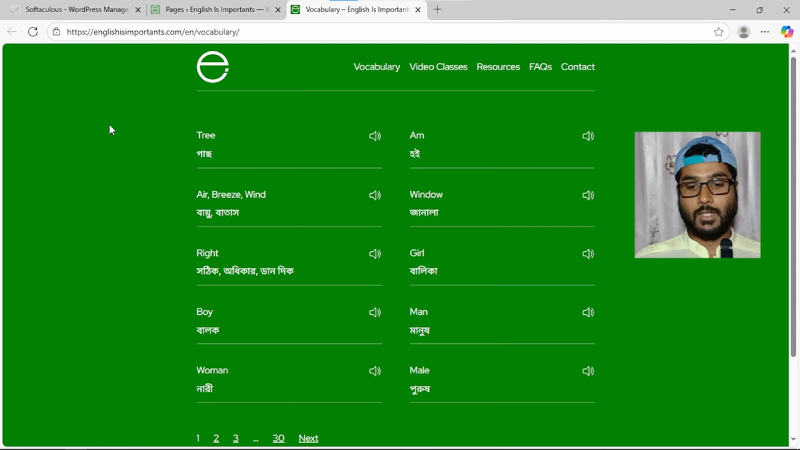
Task: Open a new browser tab
Action: point(437,10)
